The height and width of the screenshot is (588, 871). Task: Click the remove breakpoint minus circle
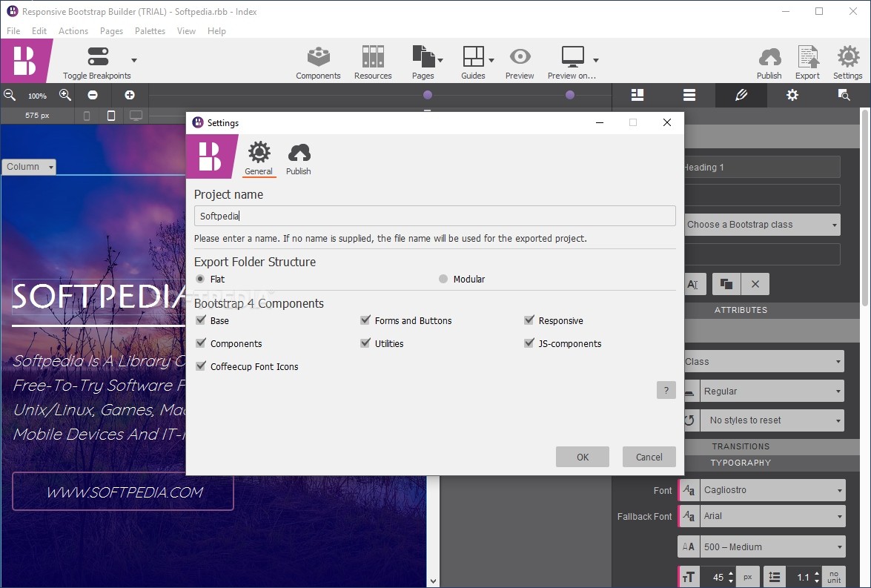click(x=93, y=95)
